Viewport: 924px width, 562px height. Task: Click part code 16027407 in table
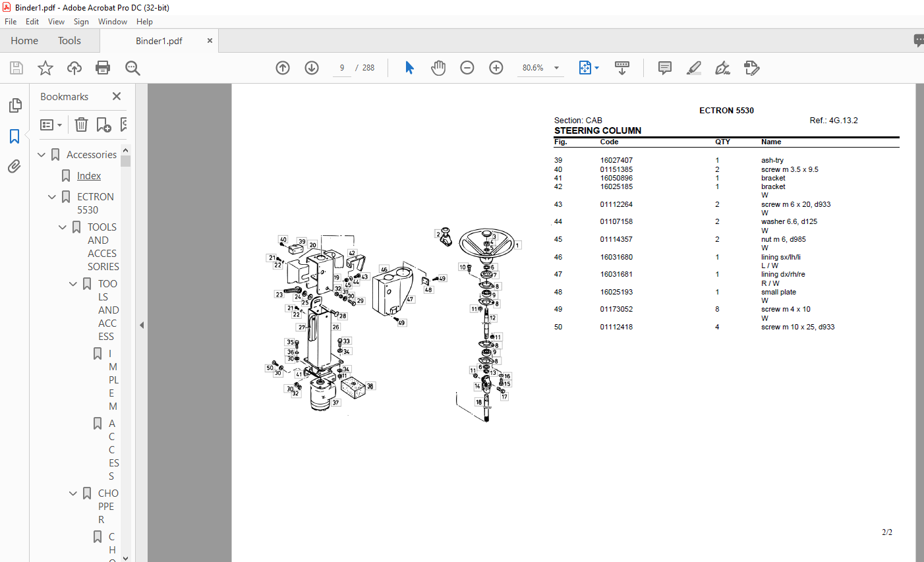tap(616, 160)
